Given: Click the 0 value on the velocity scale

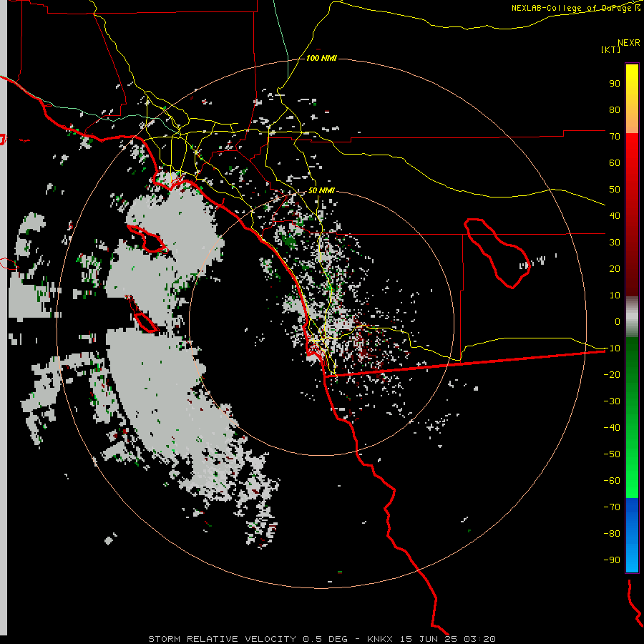Looking at the screenshot, I should point(618,322).
